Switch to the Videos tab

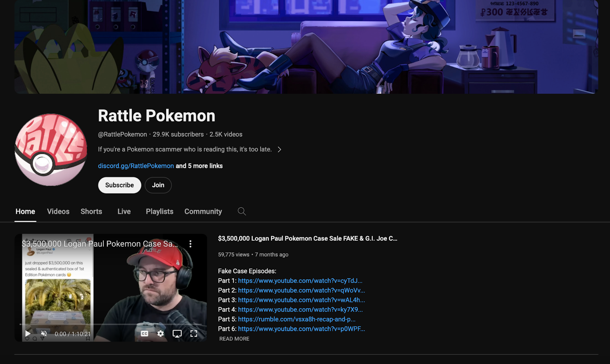tap(58, 211)
